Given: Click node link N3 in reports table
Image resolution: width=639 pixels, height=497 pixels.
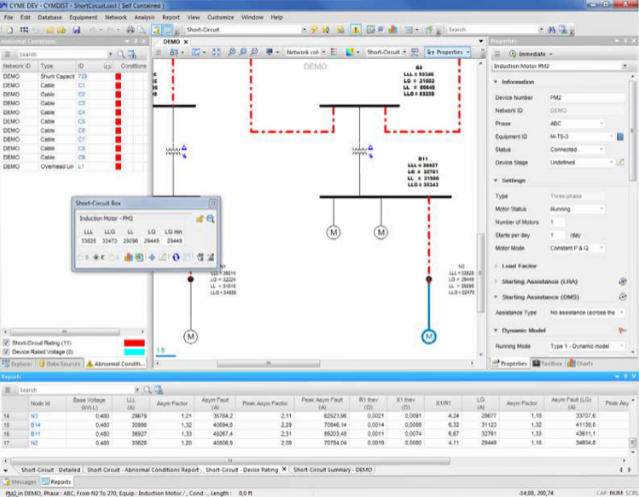Looking at the screenshot, I should [34, 416].
